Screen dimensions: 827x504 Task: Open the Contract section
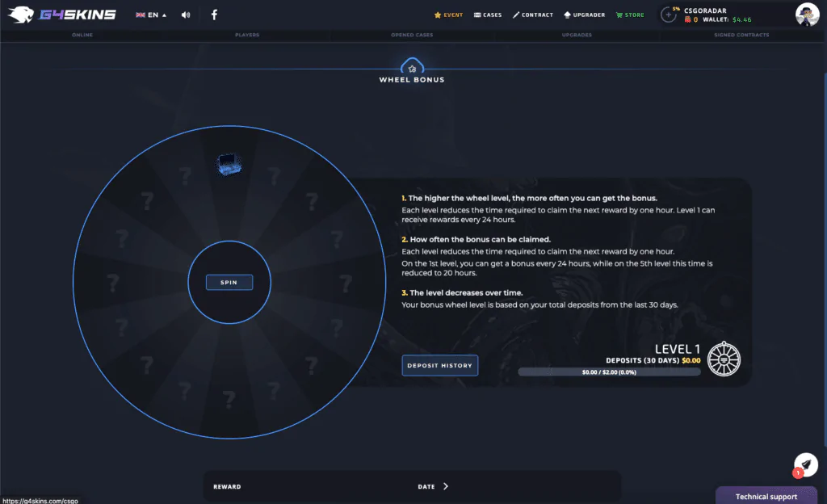[x=533, y=15]
